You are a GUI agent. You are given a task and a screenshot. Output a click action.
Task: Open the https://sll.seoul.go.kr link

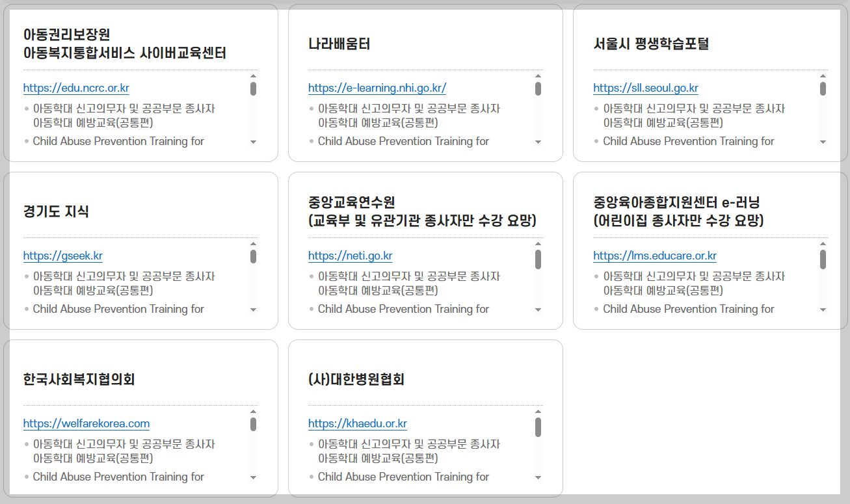point(646,88)
